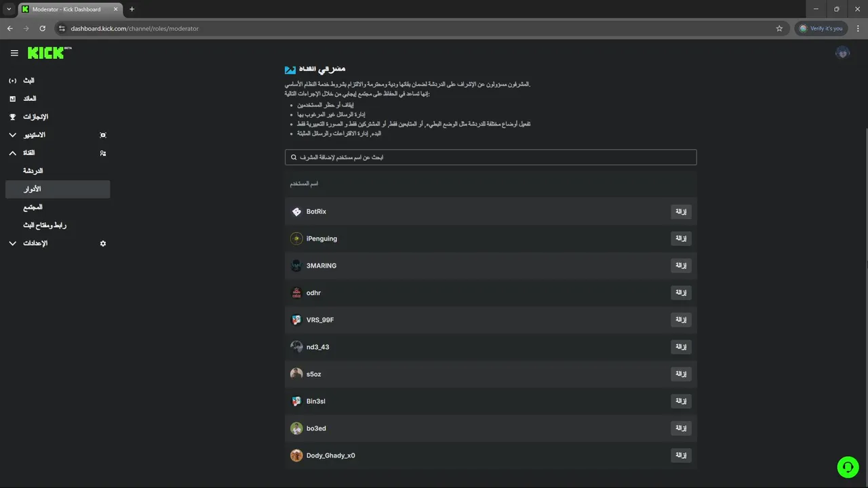Click the profile avatar at top right
This screenshot has width=868, height=488.
click(x=843, y=53)
